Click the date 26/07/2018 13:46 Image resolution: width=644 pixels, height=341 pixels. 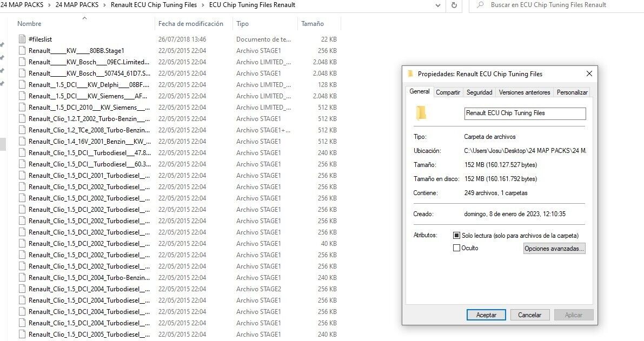(182, 39)
